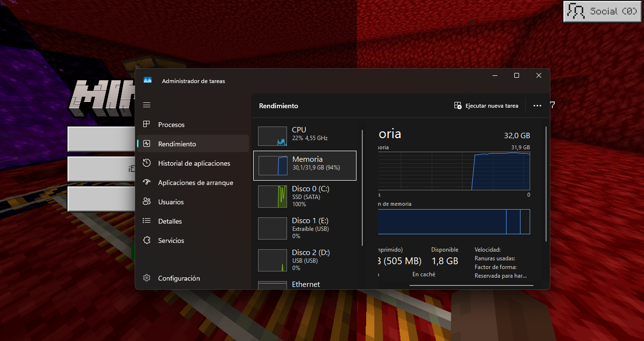Image resolution: width=644 pixels, height=341 pixels.
Task: Select the Ethernet performance item
Action: point(305,284)
